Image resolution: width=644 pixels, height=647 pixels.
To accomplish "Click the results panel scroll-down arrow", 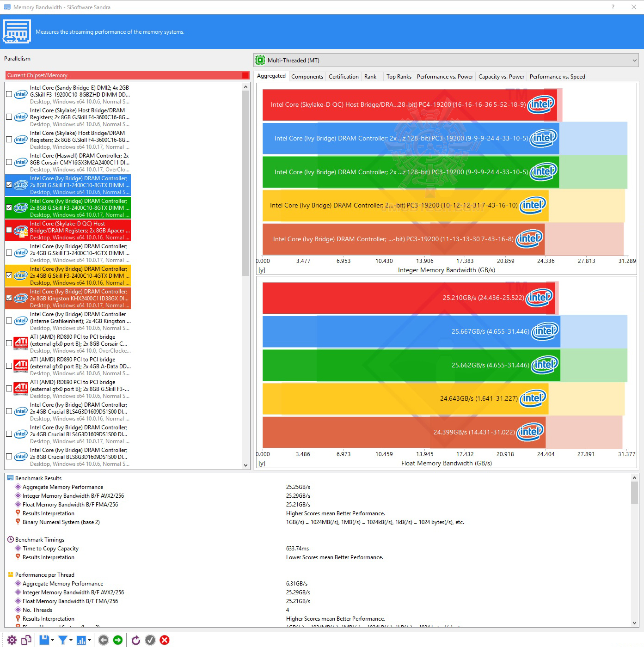I will 634,623.
